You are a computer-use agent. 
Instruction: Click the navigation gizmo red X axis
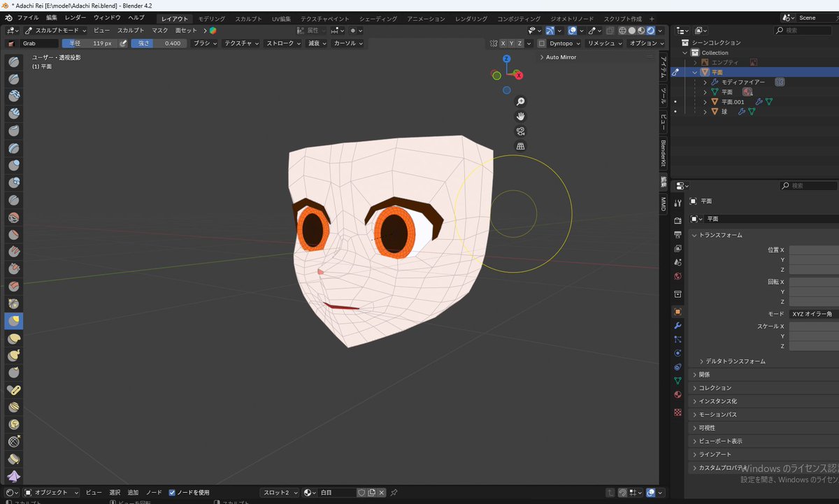tap(518, 74)
